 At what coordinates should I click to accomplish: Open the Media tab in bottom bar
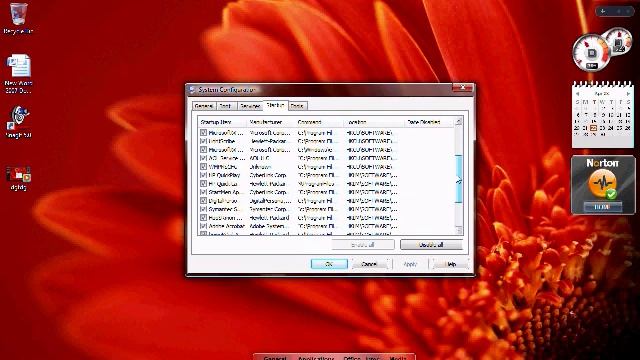coord(398,358)
